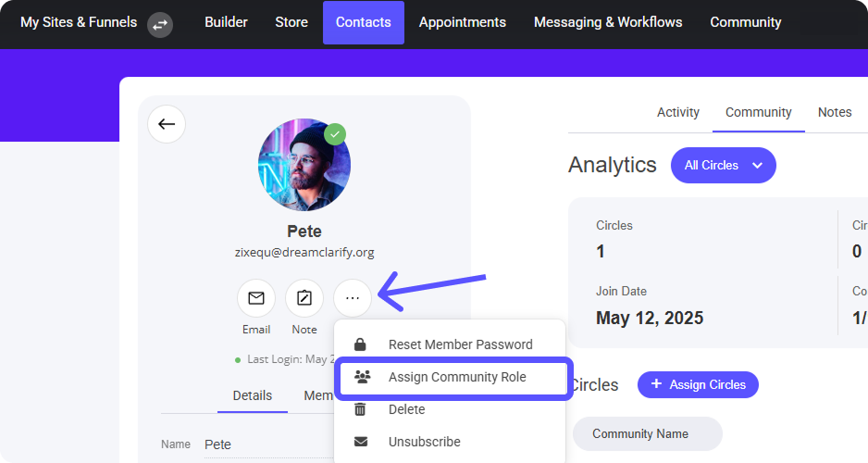The image size is (868, 463).
Task: Click the three-dots more options button
Action: tap(353, 298)
